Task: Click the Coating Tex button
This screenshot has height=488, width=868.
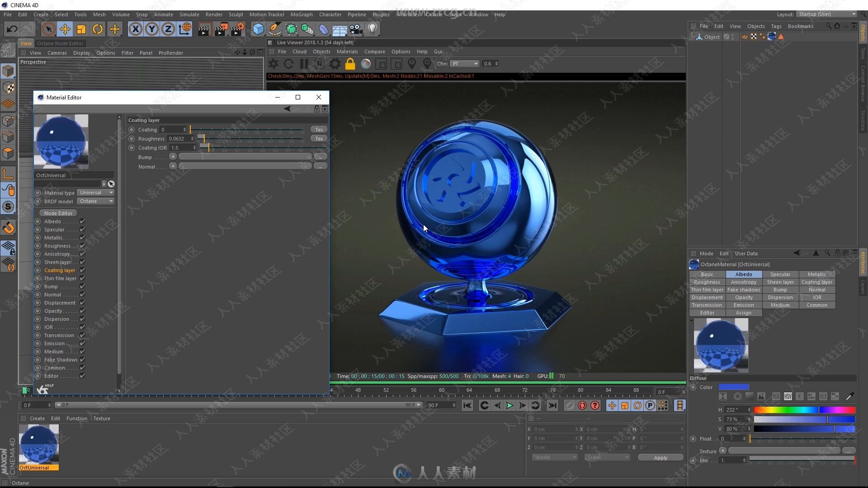Action: pos(319,130)
